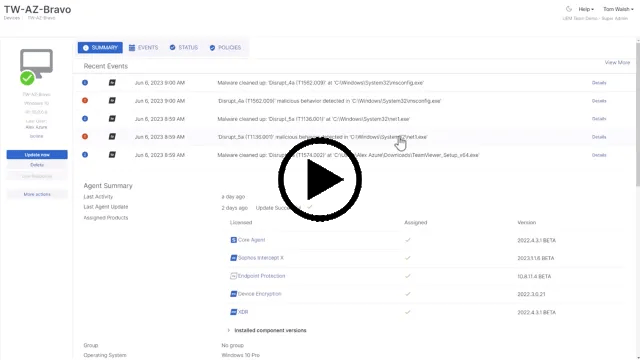Click View More for recent events

click(617, 62)
